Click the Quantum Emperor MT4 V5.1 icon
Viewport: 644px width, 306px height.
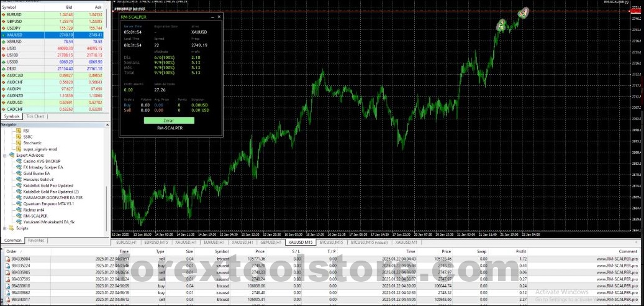19,203
